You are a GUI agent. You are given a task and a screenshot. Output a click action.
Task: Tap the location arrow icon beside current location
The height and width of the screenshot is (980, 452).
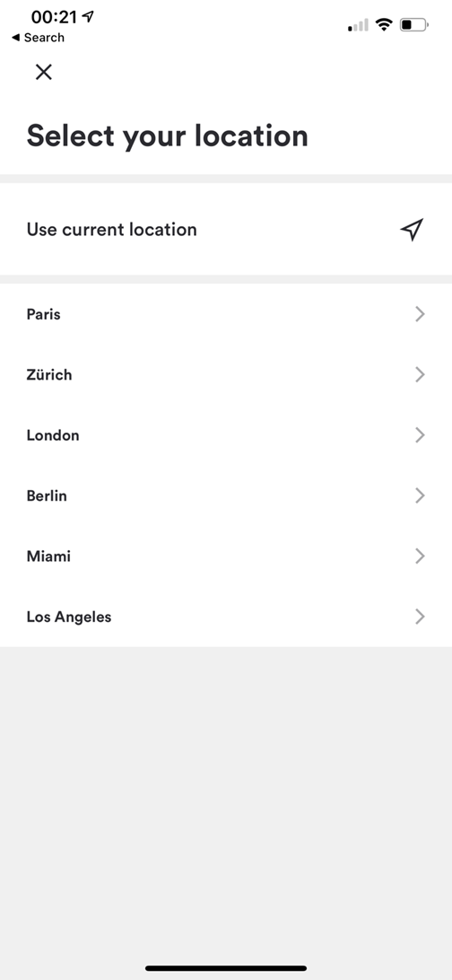click(412, 230)
